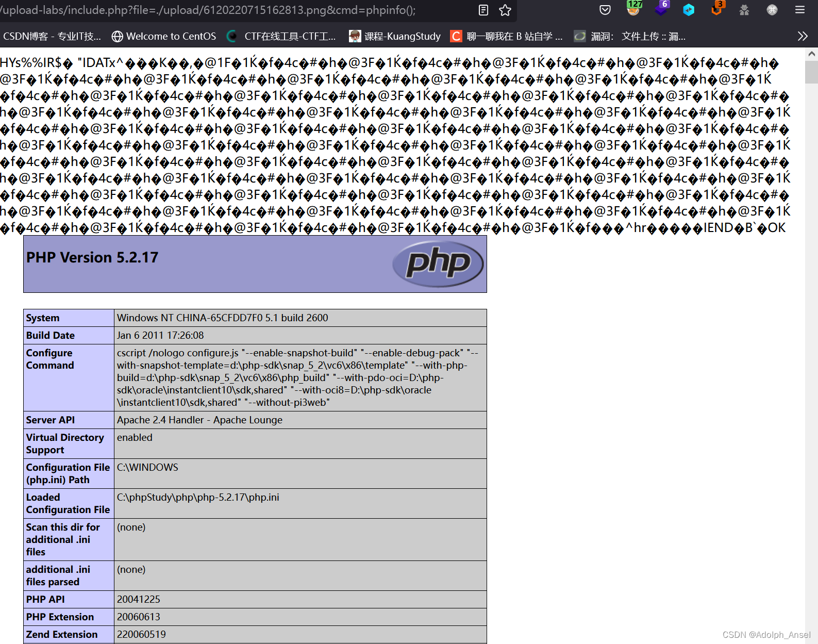Save page to Pocket
Viewport: 818px width, 644px height.
point(605,10)
